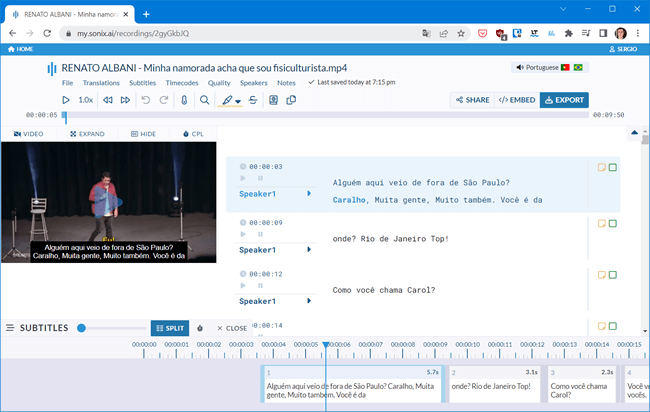Open the Timecodes menu
This screenshot has width=650, height=412.
coord(184,83)
